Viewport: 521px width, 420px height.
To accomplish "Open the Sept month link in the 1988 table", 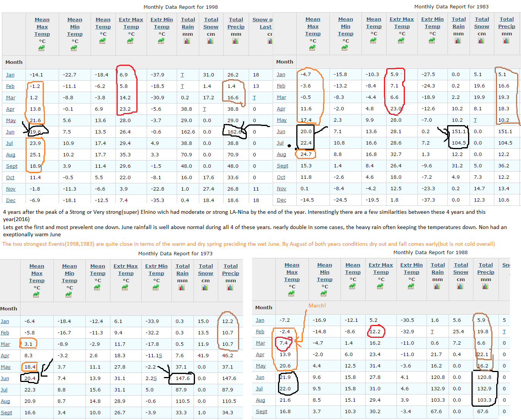I will [x=261, y=412].
